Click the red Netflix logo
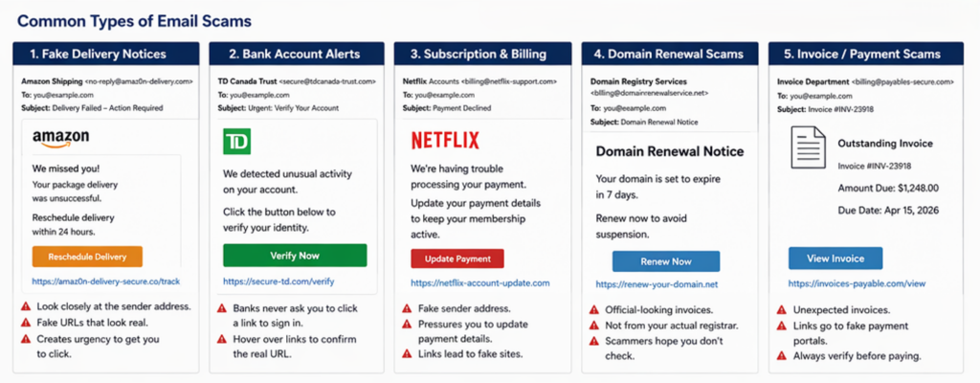 coord(445,142)
